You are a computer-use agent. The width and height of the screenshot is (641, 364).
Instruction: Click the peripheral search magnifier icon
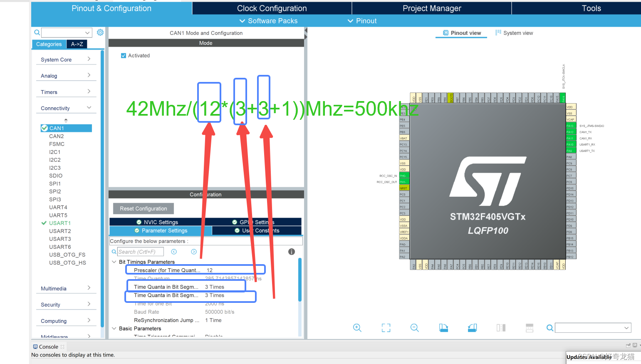tap(37, 32)
